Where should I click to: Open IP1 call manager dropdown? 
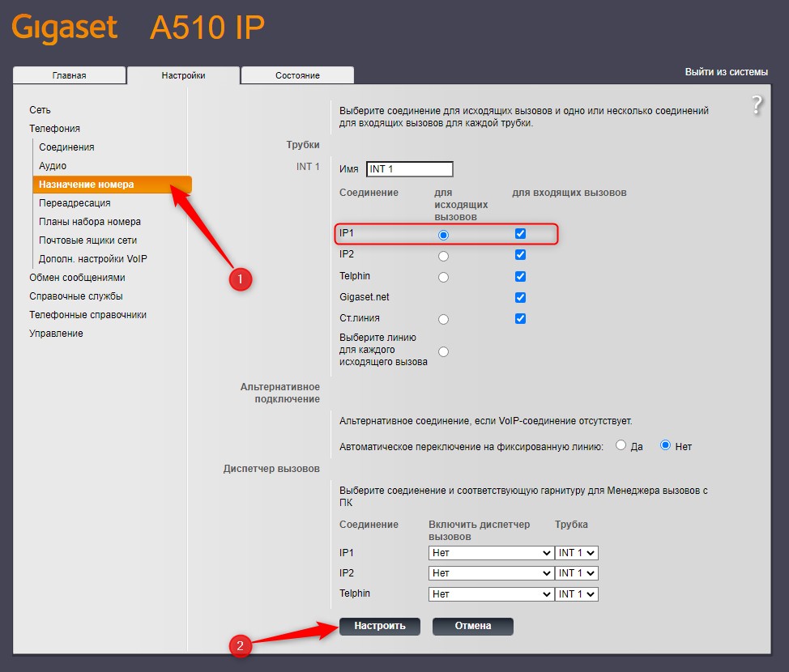pos(491,553)
